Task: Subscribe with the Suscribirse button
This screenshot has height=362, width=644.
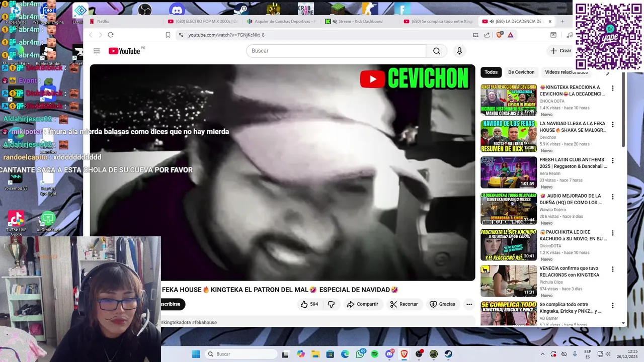Action: pyautogui.click(x=173, y=304)
